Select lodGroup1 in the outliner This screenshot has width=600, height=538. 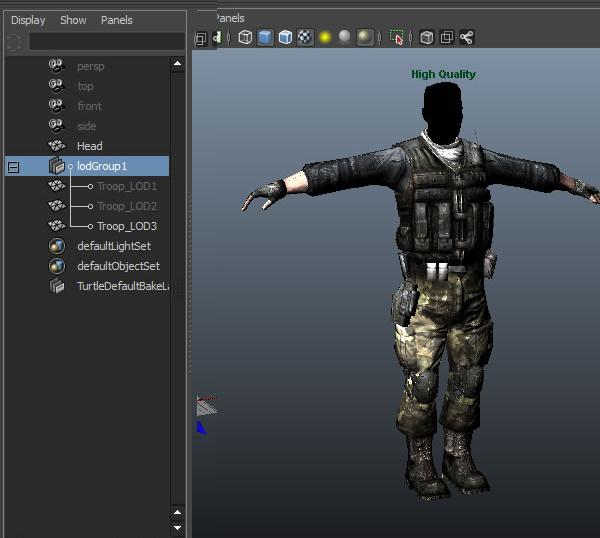(x=87, y=166)
